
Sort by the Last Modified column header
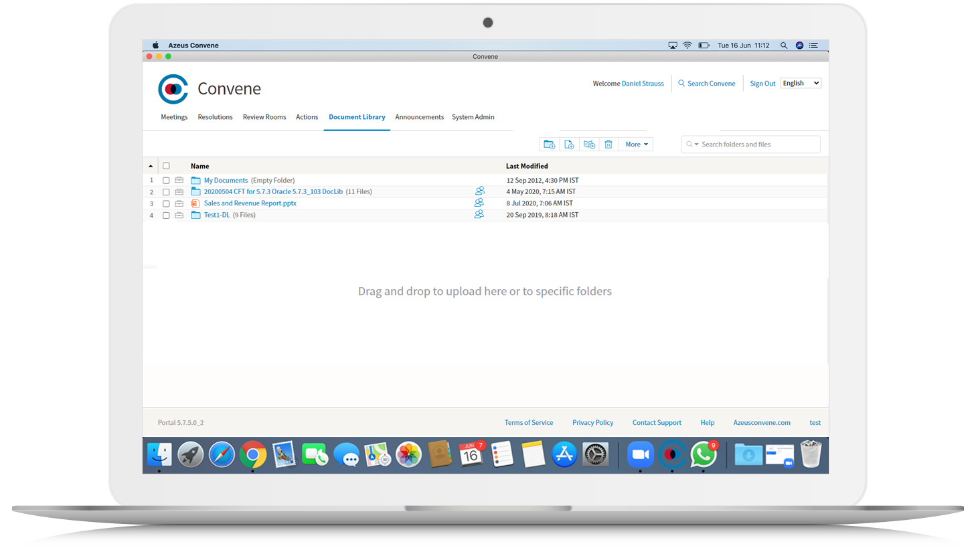point(527,166)
